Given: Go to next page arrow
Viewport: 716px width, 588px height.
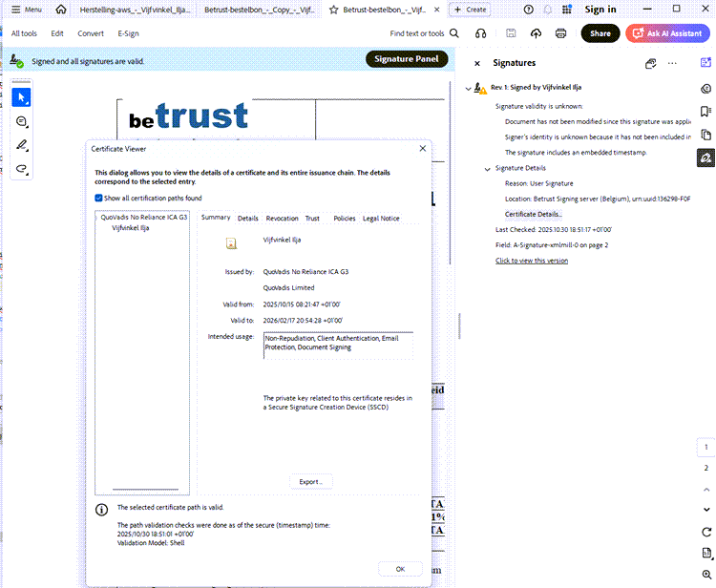Looking at the screenshot, I should click(705, 510).
